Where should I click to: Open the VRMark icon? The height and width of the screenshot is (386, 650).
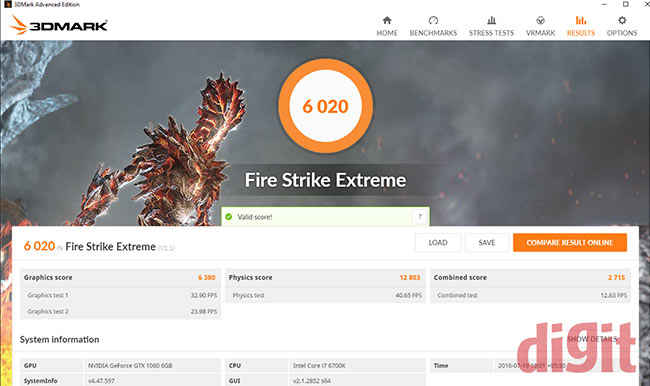click(540, 20)
